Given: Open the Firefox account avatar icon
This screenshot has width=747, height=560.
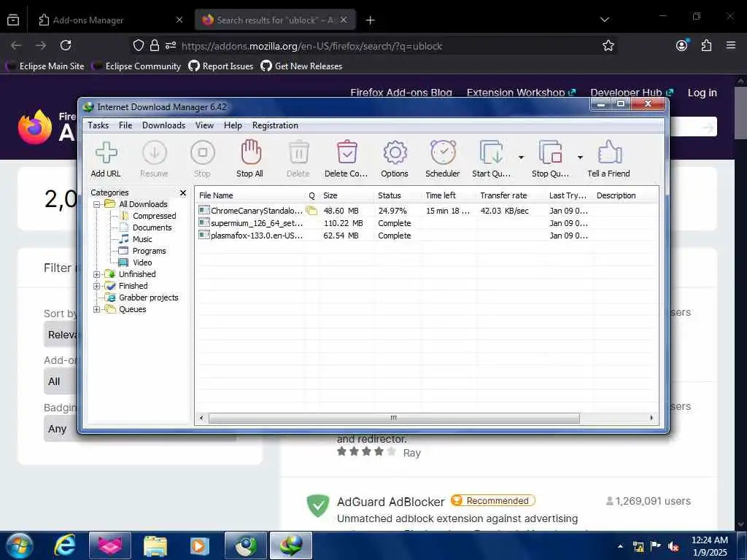Looking at the screenshot, I should pyautogui.click(x=682, y=46).
